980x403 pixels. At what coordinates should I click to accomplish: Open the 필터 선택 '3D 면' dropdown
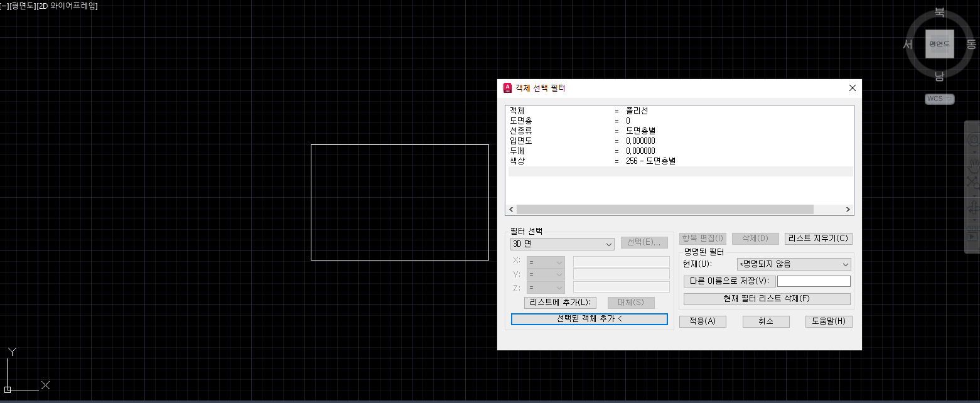563,244
